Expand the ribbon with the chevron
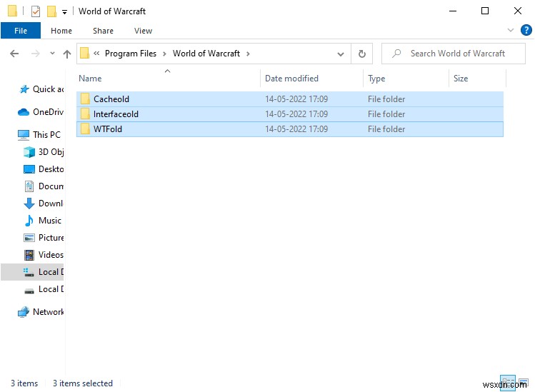The image size is (535, 392). [510, 31]
